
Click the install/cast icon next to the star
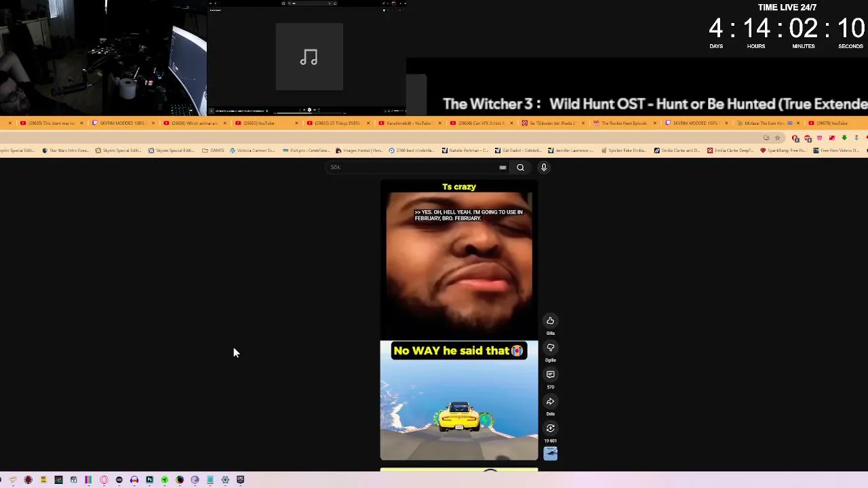(766, 138)
